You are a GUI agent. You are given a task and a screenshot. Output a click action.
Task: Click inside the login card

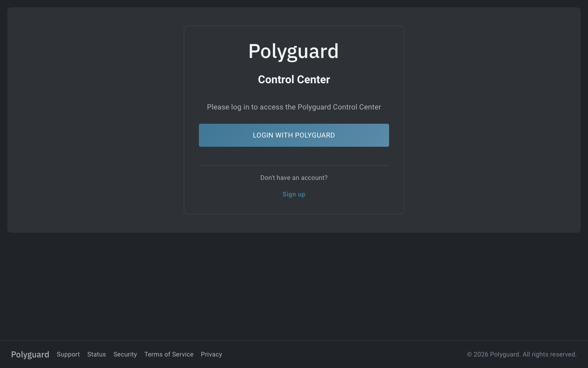[294, 205]
